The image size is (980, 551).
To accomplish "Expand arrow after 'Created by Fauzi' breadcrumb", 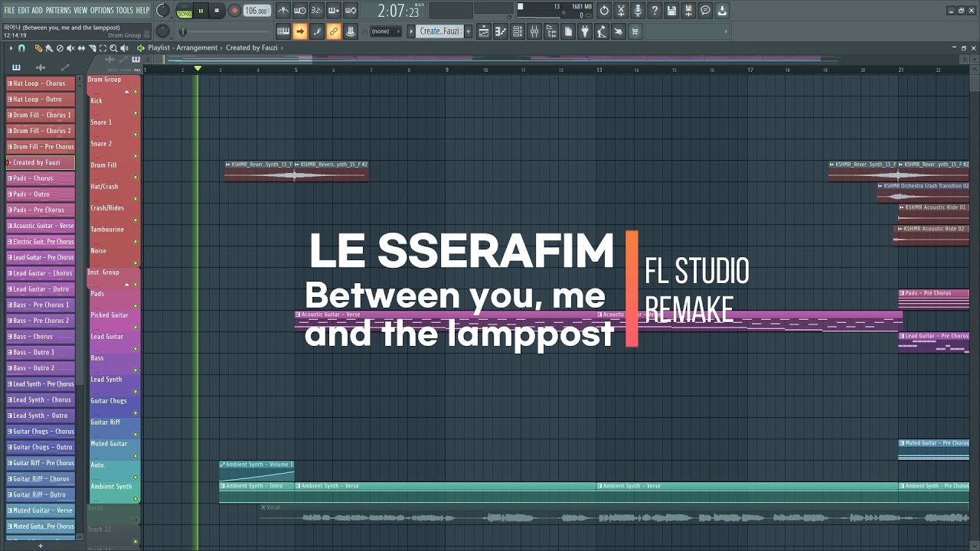I will point(283,47).
